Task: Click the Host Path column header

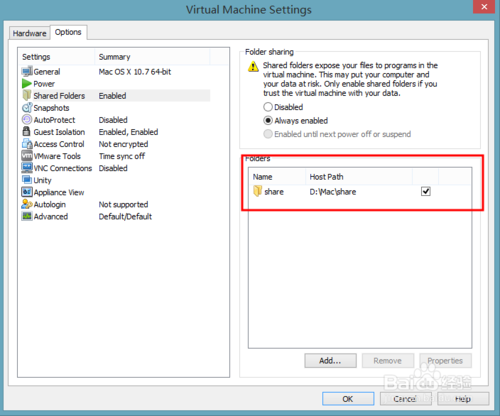Action: click(359, 177)
